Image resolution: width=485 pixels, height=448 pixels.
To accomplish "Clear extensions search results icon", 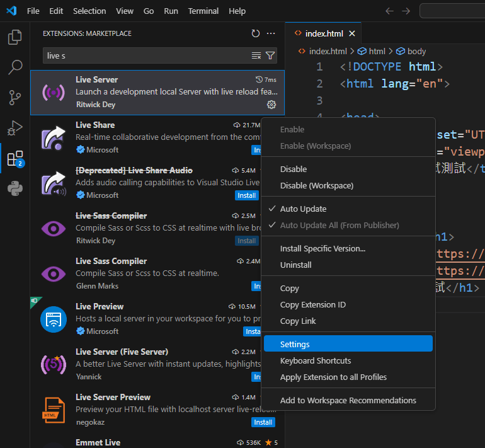I will coord(256,55).
